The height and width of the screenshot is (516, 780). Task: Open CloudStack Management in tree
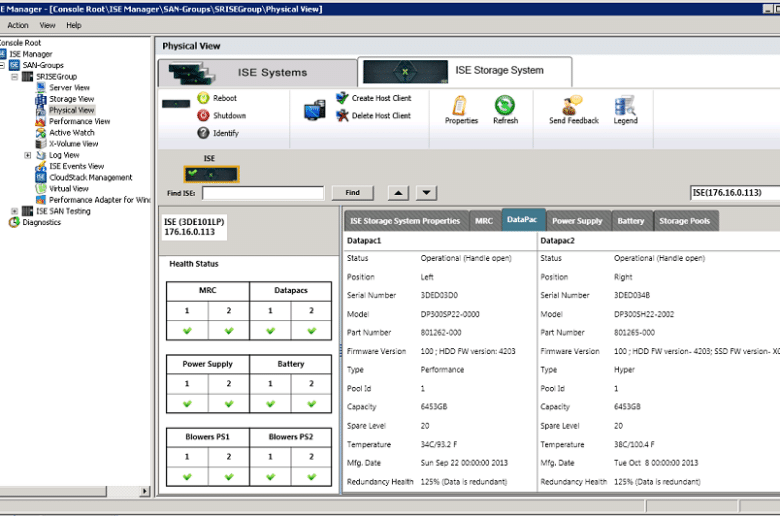point(90,178)
